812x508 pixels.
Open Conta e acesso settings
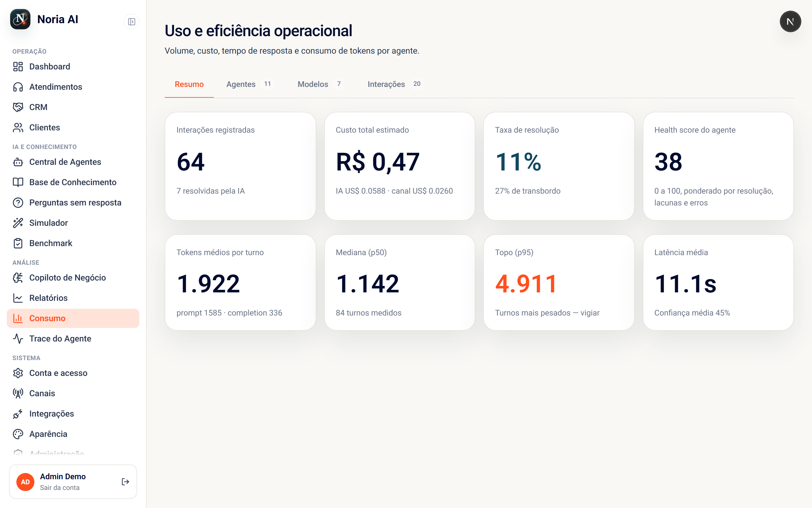pyautogui.click(x=73, y=373)
